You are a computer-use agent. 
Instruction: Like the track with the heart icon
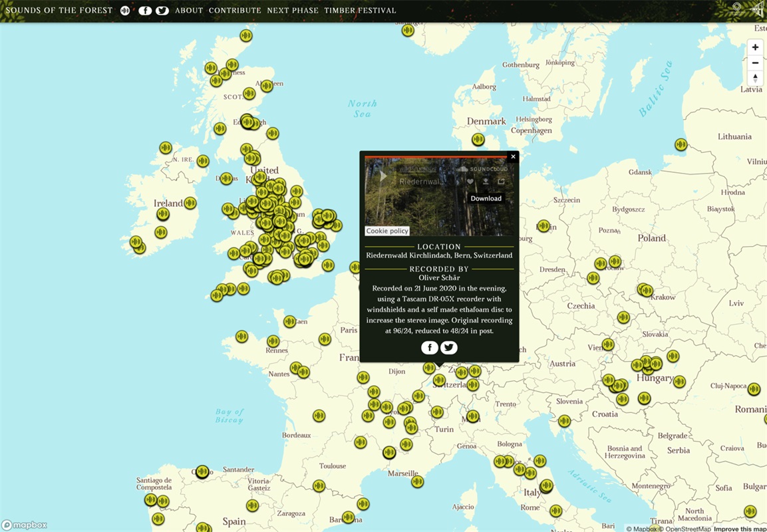pos(470,182)
